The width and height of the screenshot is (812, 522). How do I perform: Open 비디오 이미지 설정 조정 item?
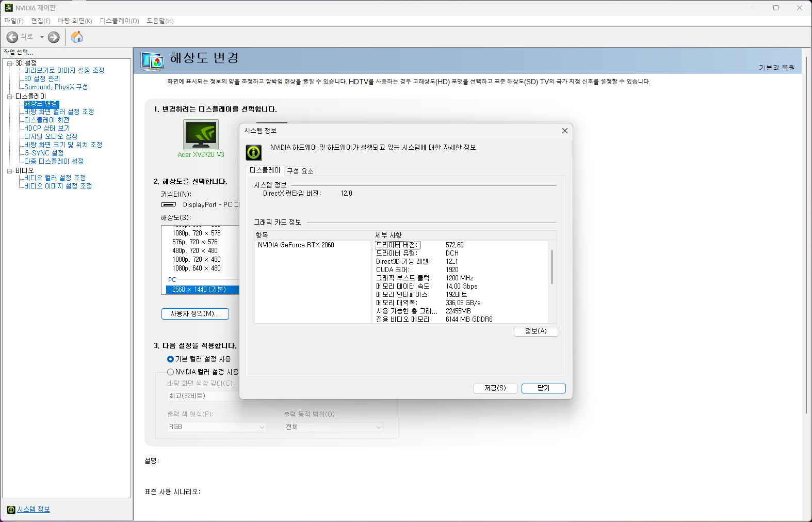[x=58, y=186]
